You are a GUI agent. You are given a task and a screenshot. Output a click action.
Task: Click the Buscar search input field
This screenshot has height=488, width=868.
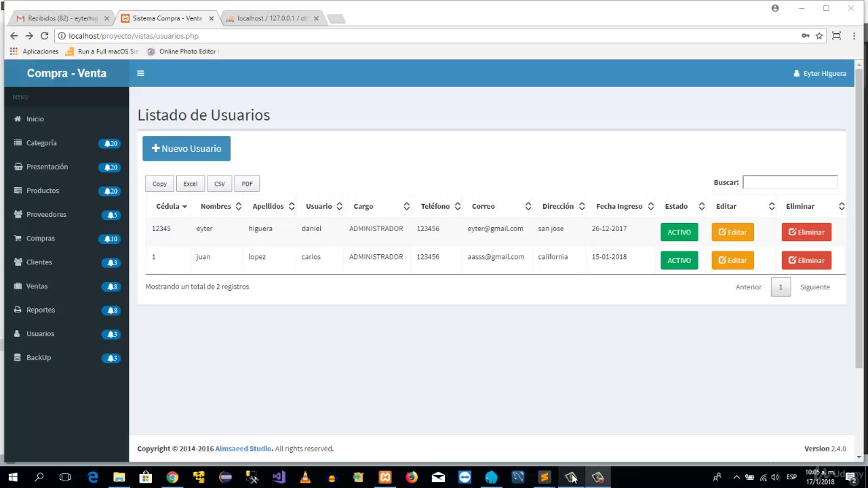[790, 182]
